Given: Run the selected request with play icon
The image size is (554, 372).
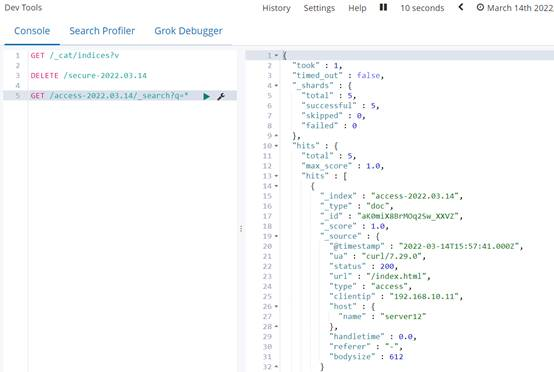Looking at the screenshot, I should coord(206,96).
